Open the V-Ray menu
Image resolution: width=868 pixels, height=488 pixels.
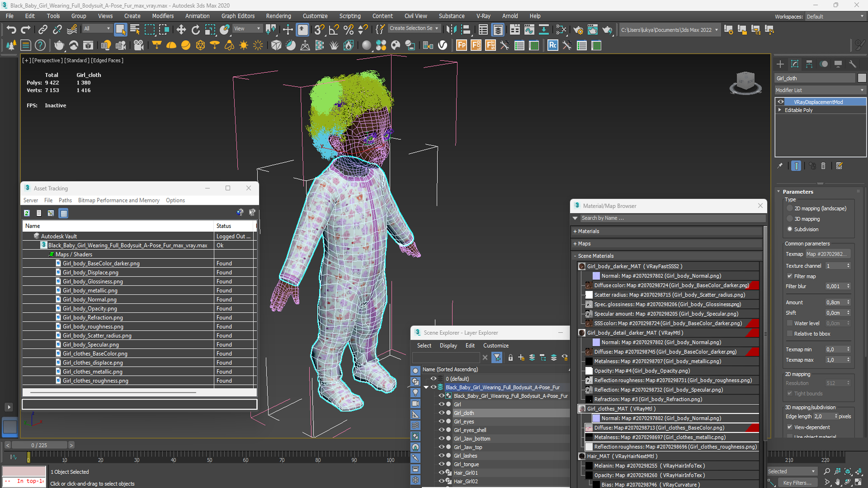point(483,16)
